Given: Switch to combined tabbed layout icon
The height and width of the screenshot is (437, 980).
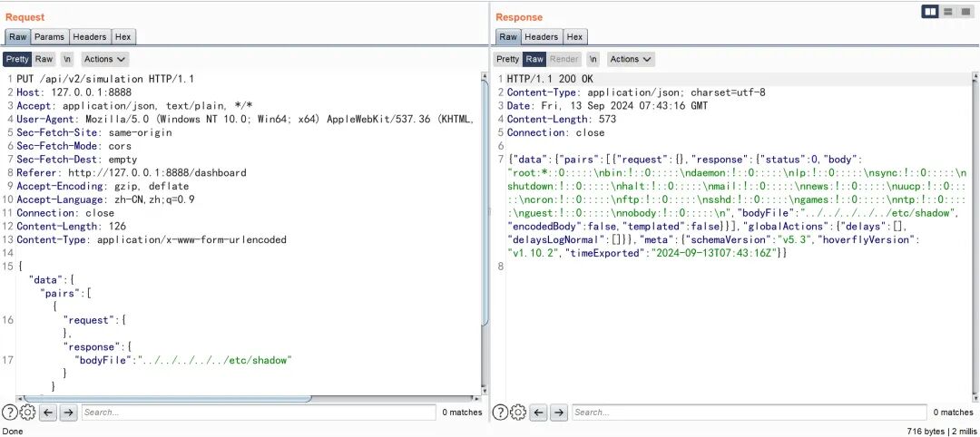Looking at the screenshot, I should [x=965, y=11].
